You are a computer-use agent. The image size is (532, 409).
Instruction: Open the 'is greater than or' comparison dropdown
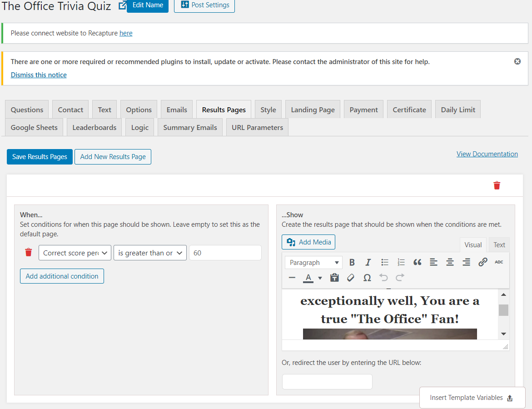pyautogui.click(x=150, y=253)
